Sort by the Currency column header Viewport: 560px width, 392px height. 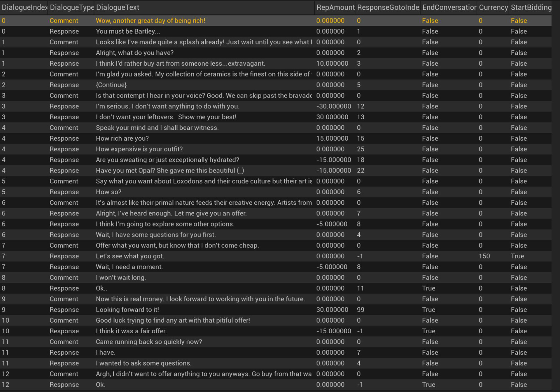pyautogui.click(x=493, y=7)
